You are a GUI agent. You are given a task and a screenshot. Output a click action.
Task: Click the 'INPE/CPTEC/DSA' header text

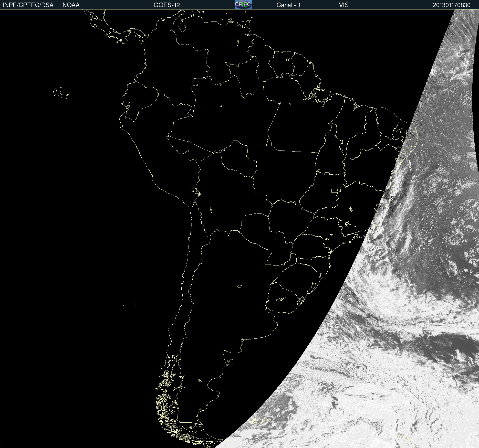(28, 5)
